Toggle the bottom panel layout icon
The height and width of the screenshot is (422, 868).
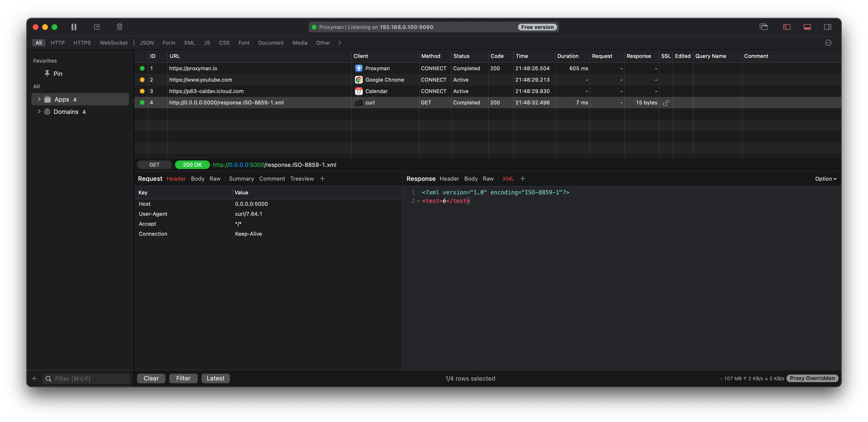click(x=807, y=27)
